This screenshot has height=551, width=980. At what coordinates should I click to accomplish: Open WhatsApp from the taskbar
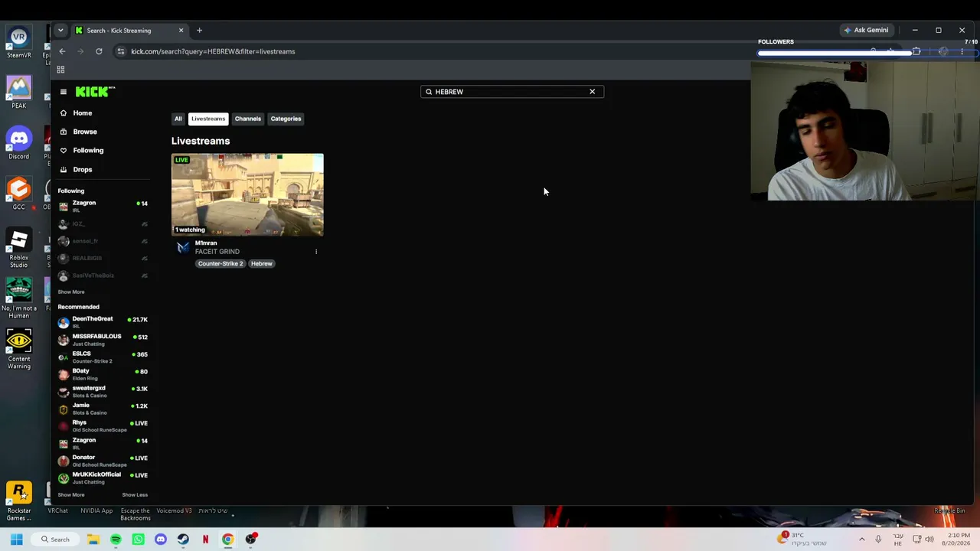pyautogui.click(x=138, y=540)
